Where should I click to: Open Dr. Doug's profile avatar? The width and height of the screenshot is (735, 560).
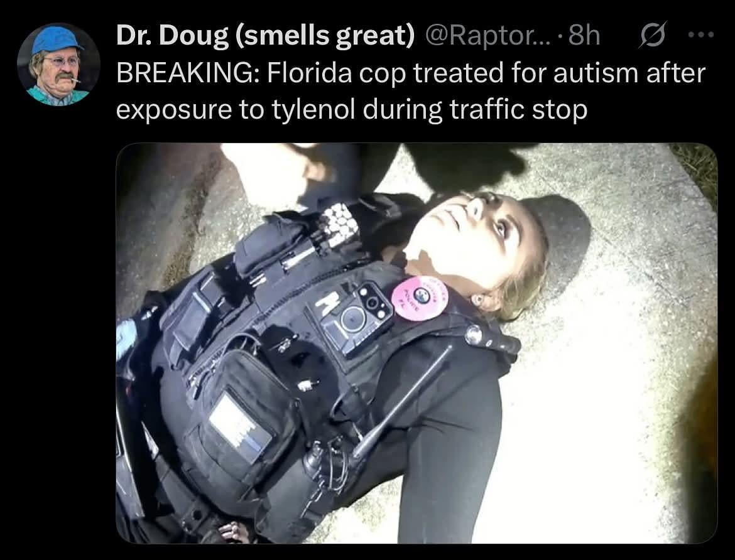pos(58,65)
